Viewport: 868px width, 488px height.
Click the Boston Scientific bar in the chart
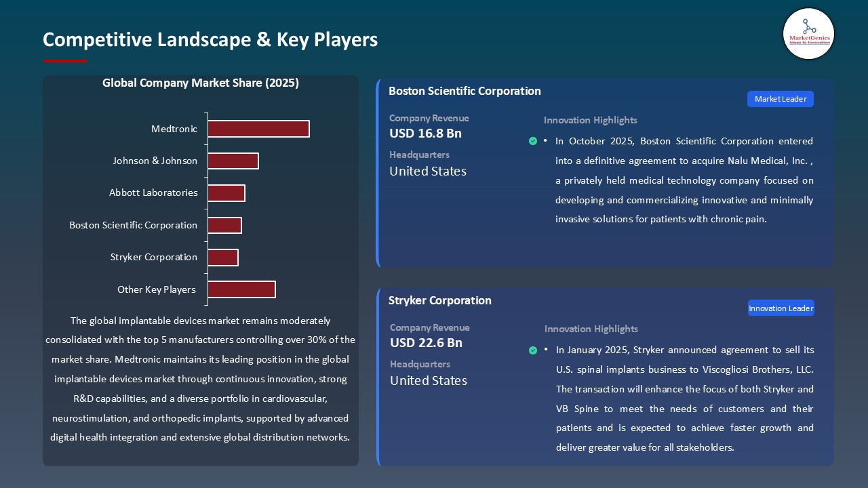tap(224, 224)
